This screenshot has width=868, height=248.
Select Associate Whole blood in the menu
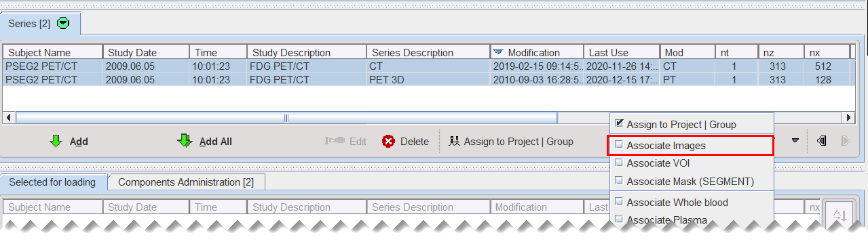677,202
